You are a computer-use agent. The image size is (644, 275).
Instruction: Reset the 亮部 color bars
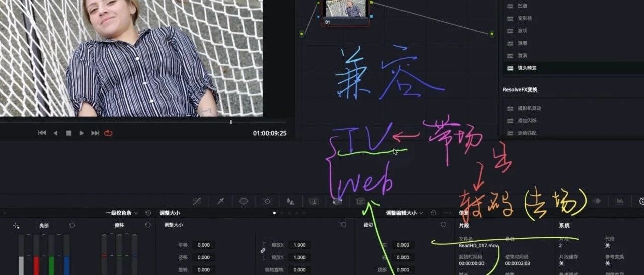72,225
